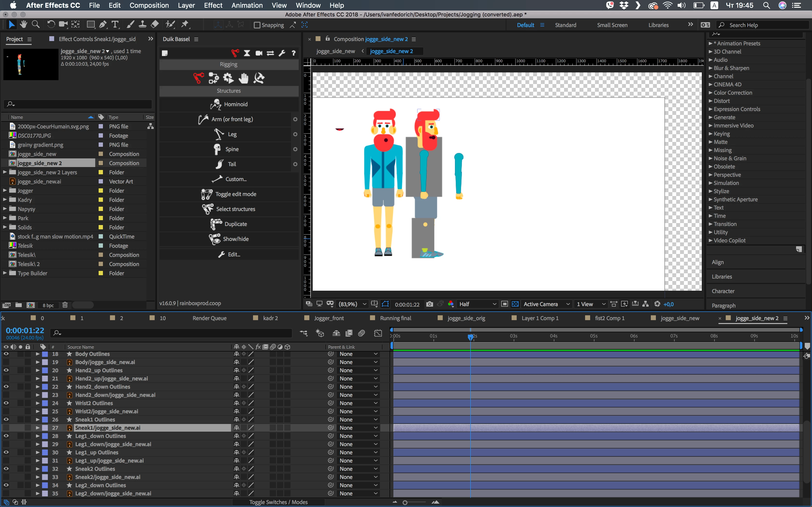Select the Hand tool
Viewport: 812px width, 507px height.
click(x=23, y=24)
